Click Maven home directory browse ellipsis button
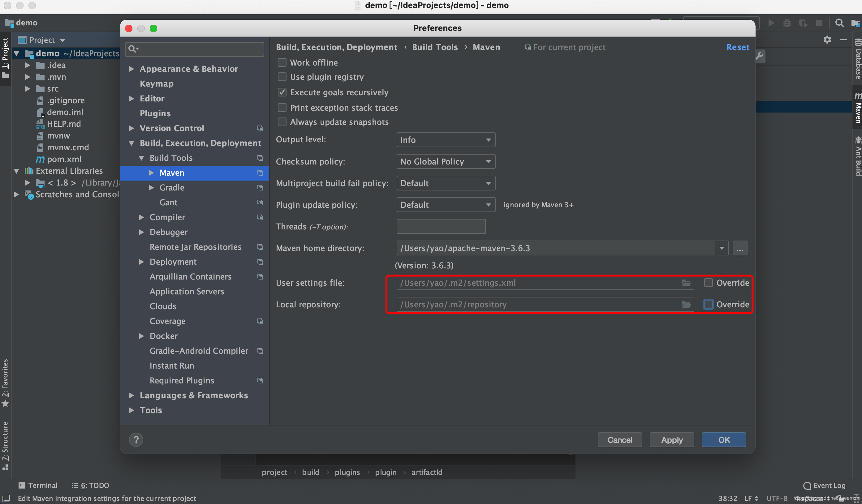 click(x=739, y=248)
